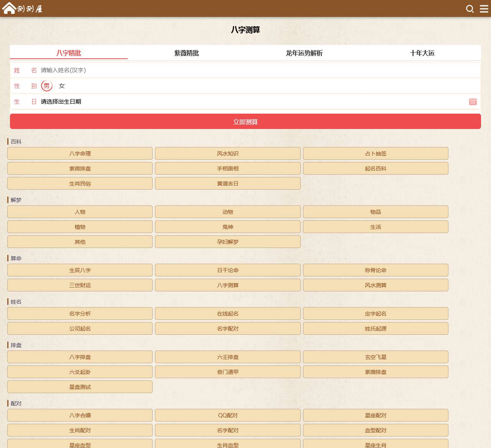Open 紫微排盘 under 百科
The height and width of the screenshot is (448, 491).
coord(80,169)
